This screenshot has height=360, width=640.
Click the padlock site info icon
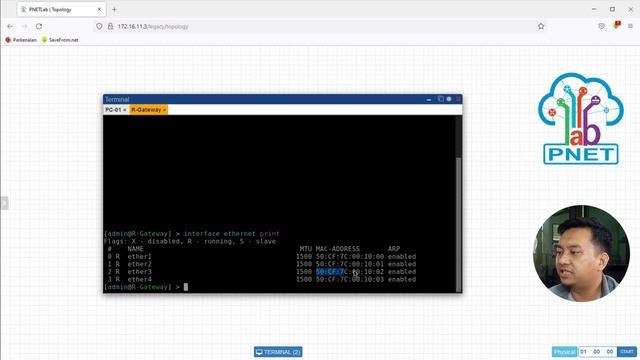coord(110,26)
